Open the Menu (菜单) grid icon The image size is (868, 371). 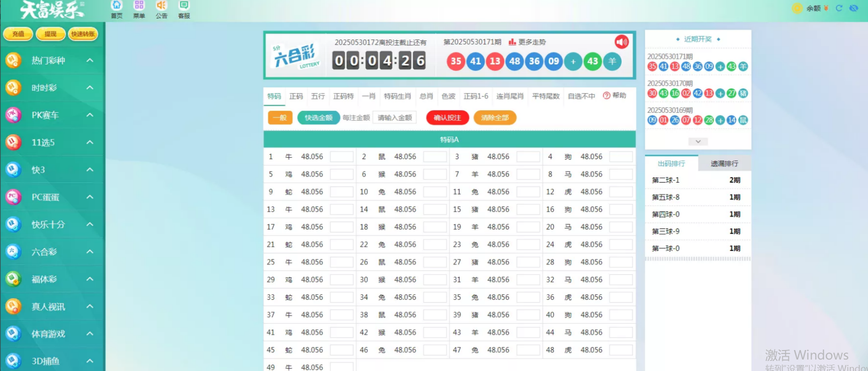tap(139, 6)
